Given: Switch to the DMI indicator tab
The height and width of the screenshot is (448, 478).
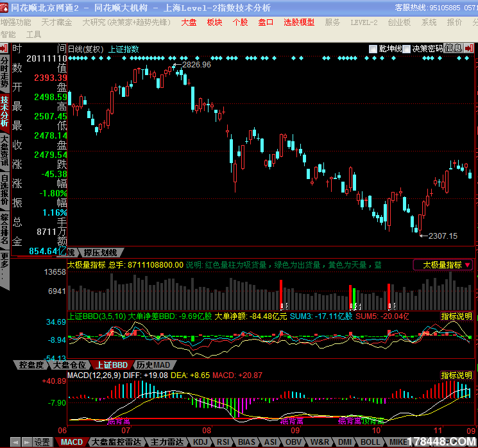Looking at the screenshot, I should [345, 442].
